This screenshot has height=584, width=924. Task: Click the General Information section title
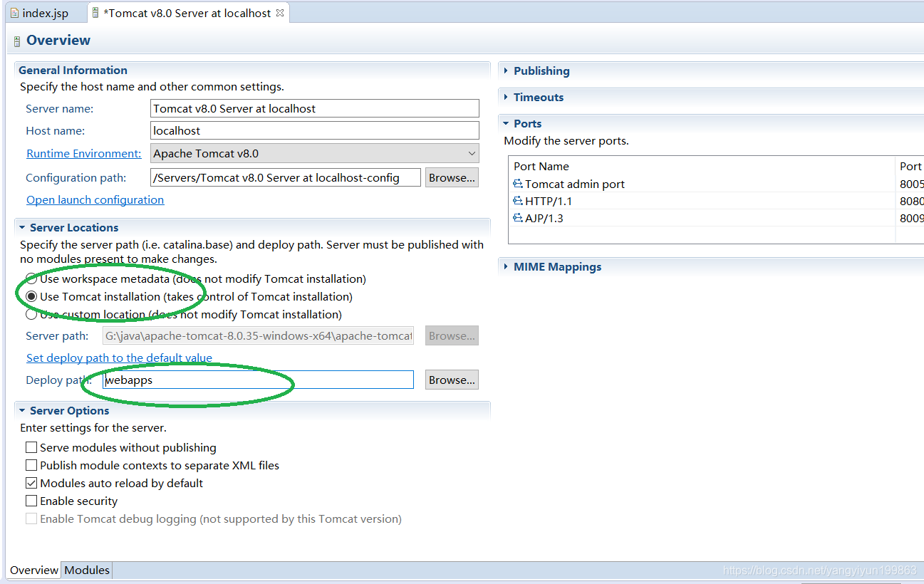(x=73, y=70)
